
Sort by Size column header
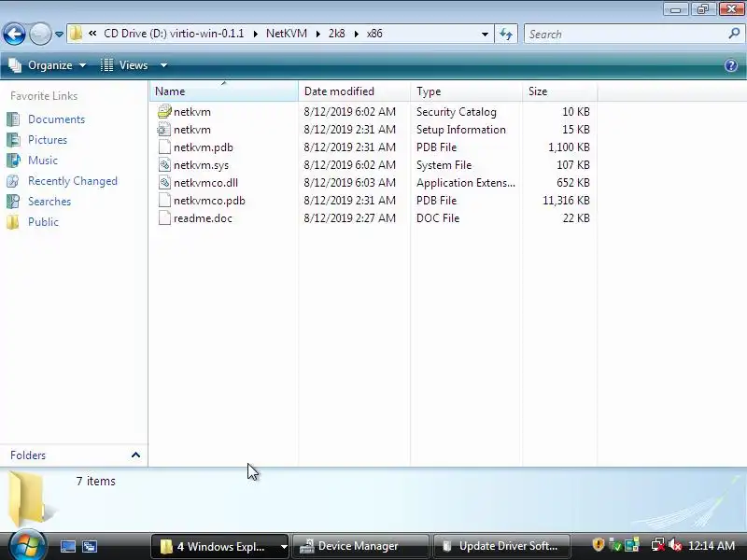(559, 91)
